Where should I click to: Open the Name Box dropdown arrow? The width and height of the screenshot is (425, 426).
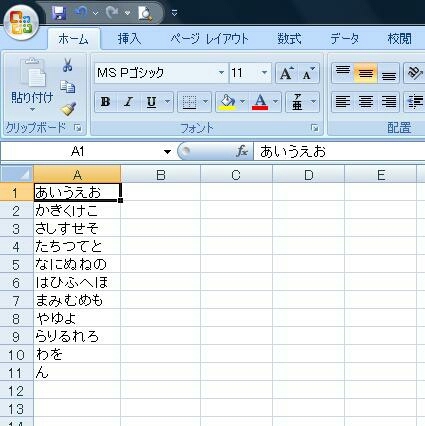(167, 152)
